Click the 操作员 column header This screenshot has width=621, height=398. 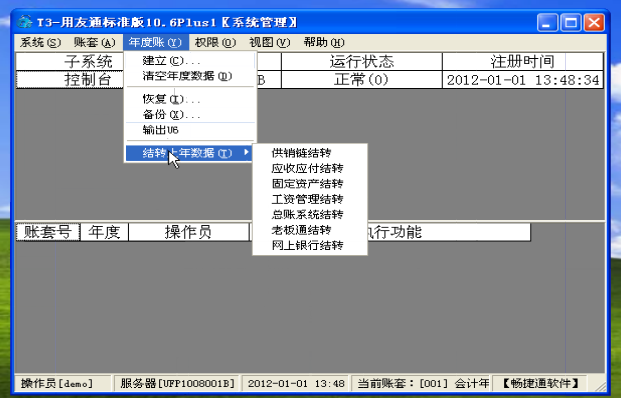pos(189,232)
